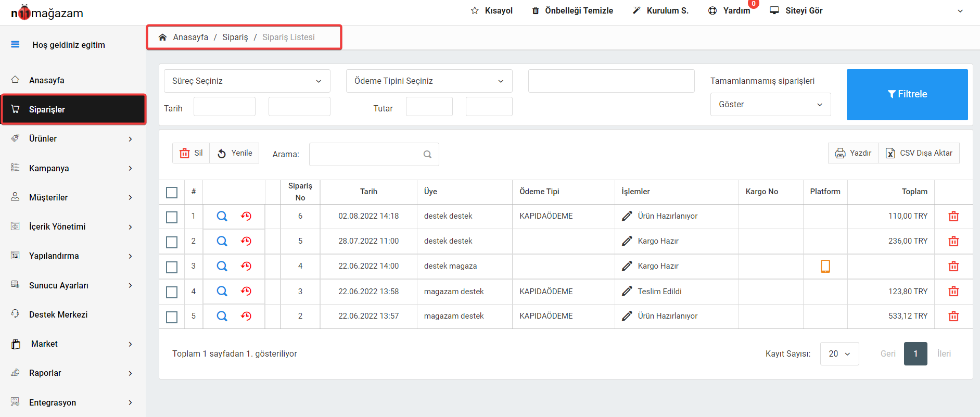Delete the 533,12 TRY order with trash icon
This screenshot has width=980, height=417.
point(953,316)
